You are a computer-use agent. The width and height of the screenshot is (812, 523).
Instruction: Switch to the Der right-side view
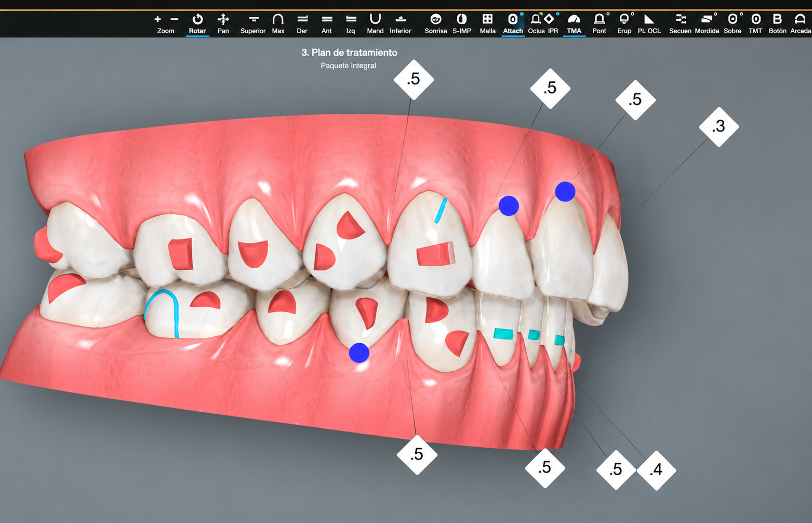(302, 24)
